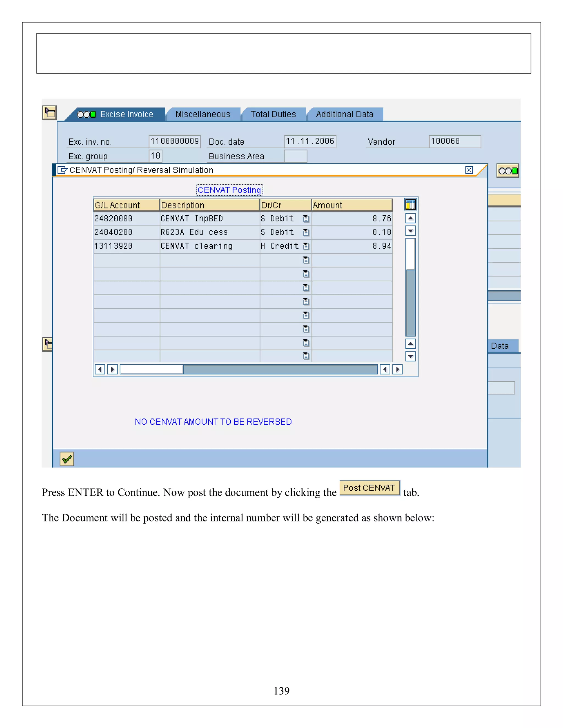Click the CENVAT Posting heading label
Image resolution: width=563 pixels, height=728 pixels.
[x=230, y=190]
